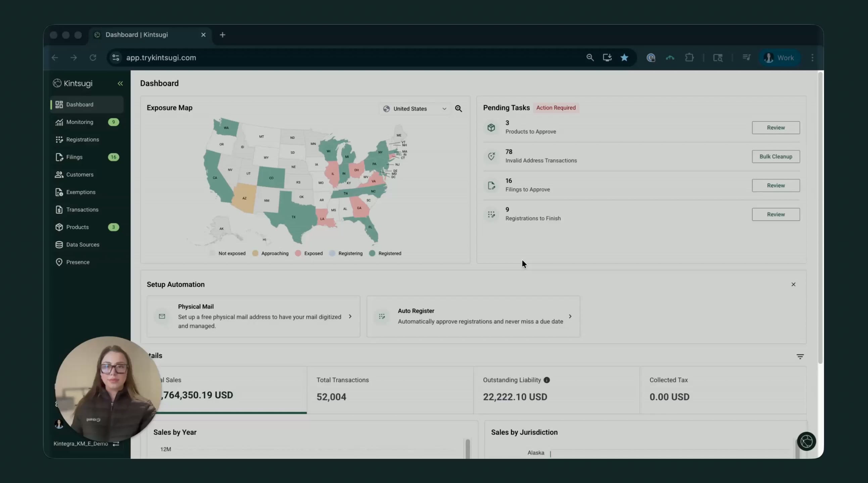The height and width of the screenshot is (483, 868).
Task: Open the Kintsugi help chat bubble
Action: 806,441
